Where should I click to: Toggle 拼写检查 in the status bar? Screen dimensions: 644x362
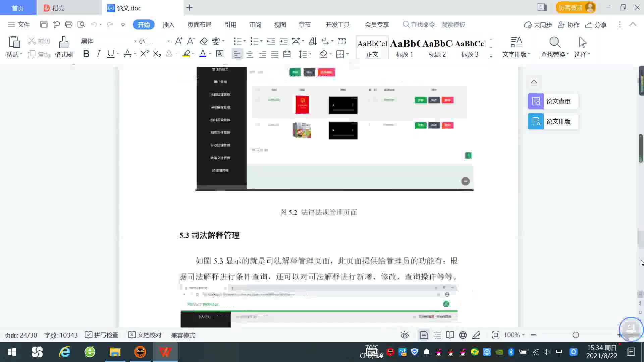102,335
